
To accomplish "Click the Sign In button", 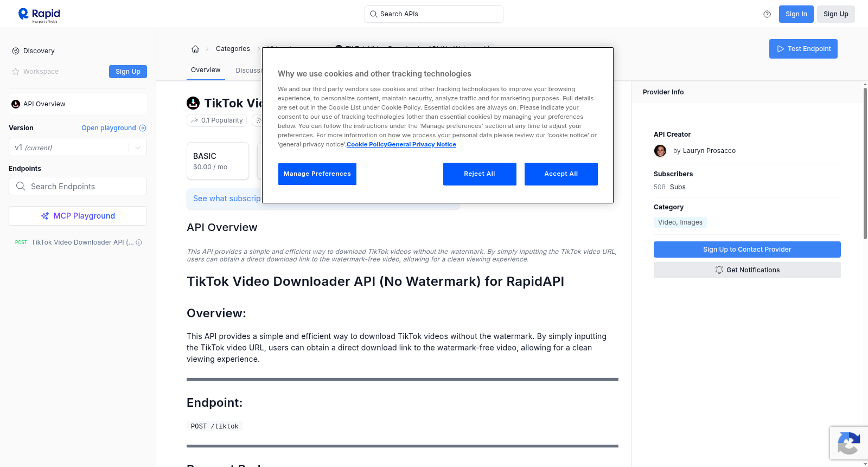I will coord(796,14).
